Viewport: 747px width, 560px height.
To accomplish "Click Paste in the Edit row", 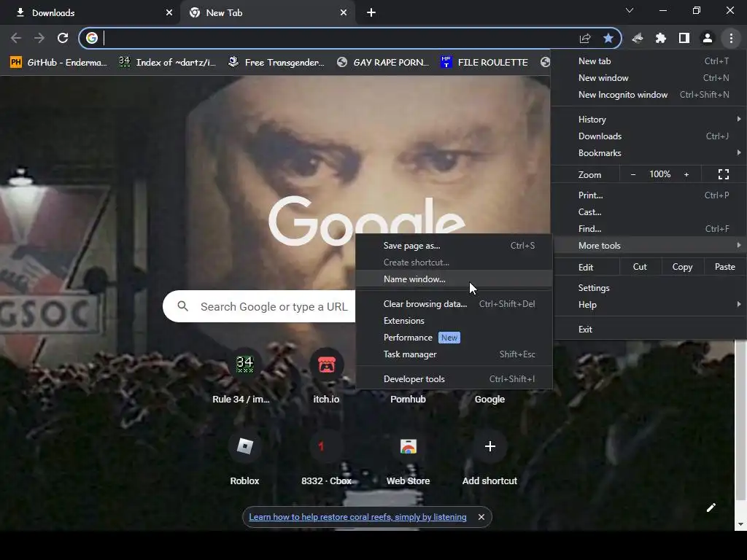I will (724, 267).
